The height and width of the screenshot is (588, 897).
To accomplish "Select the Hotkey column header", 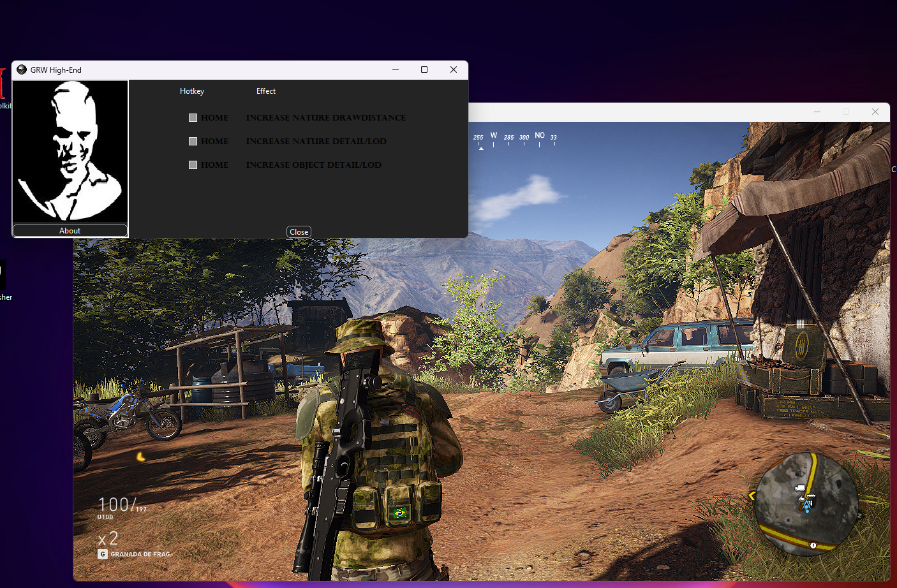I will [x=192, y=91].
